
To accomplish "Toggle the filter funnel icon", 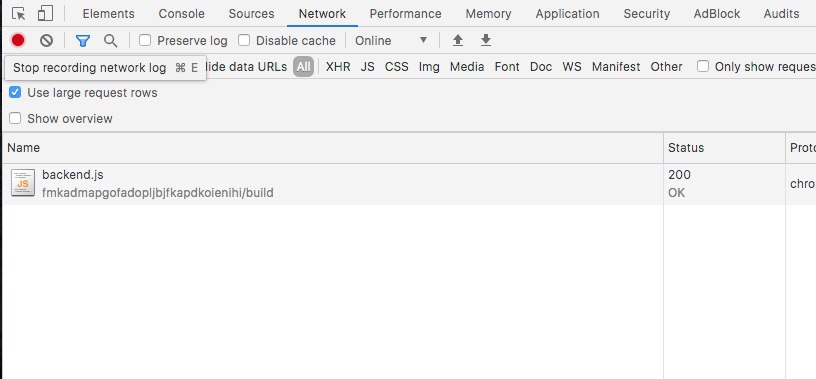I will pos(83,40).
